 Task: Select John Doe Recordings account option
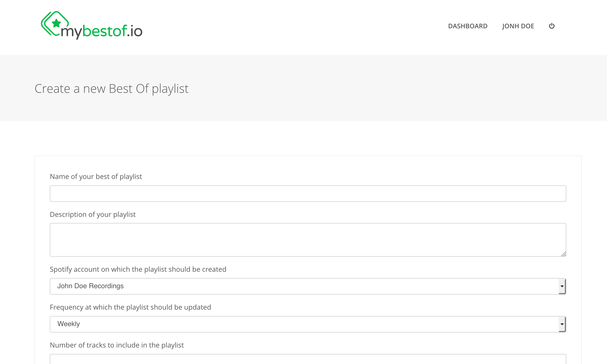(90, 286)
